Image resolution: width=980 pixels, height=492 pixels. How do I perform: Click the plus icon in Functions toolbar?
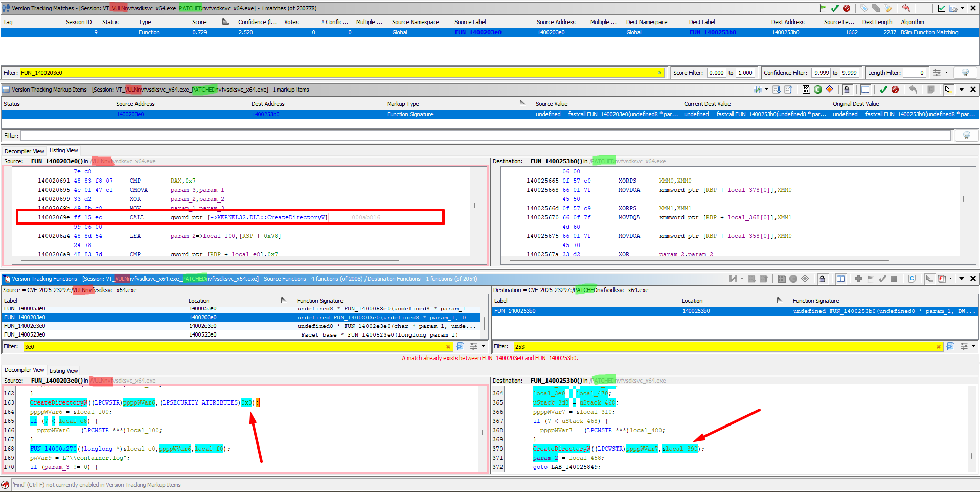[858, 279]
